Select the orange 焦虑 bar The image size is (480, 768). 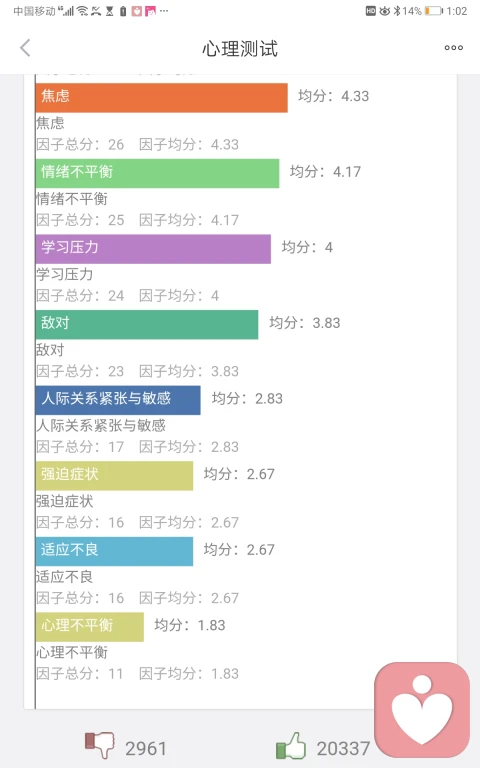(x=162, y=98)
